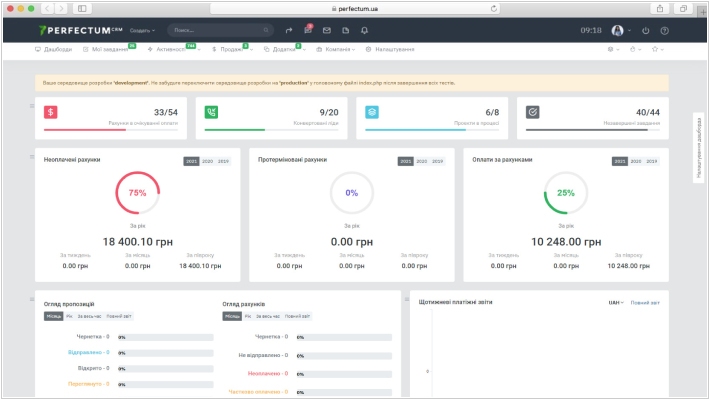Click the 75% unpaid invoices progress circle
The height and width of the screenshot is (399, 709).
point(137,193)
